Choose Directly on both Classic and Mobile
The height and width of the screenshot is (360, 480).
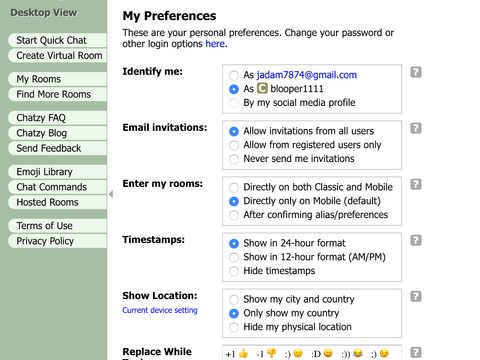(x=234, y=187)
